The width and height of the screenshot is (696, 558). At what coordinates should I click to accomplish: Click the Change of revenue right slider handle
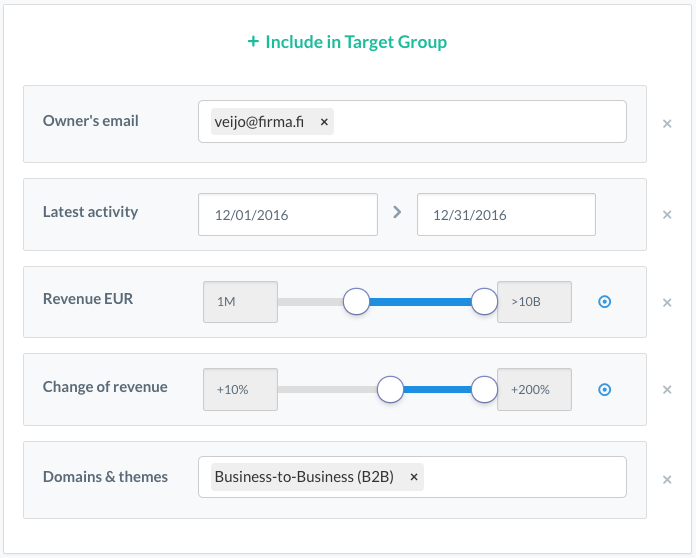coord(484,389)
